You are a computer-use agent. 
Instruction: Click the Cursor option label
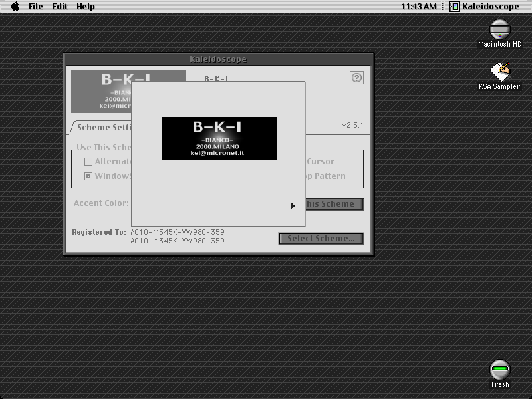pyautogui.click(x=321, y=162)
